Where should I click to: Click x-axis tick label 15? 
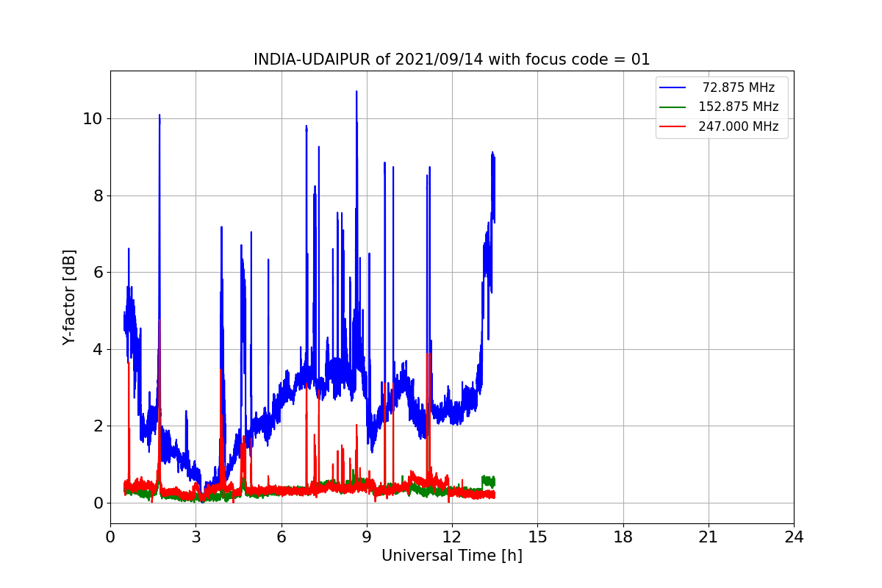coord(537,537)
